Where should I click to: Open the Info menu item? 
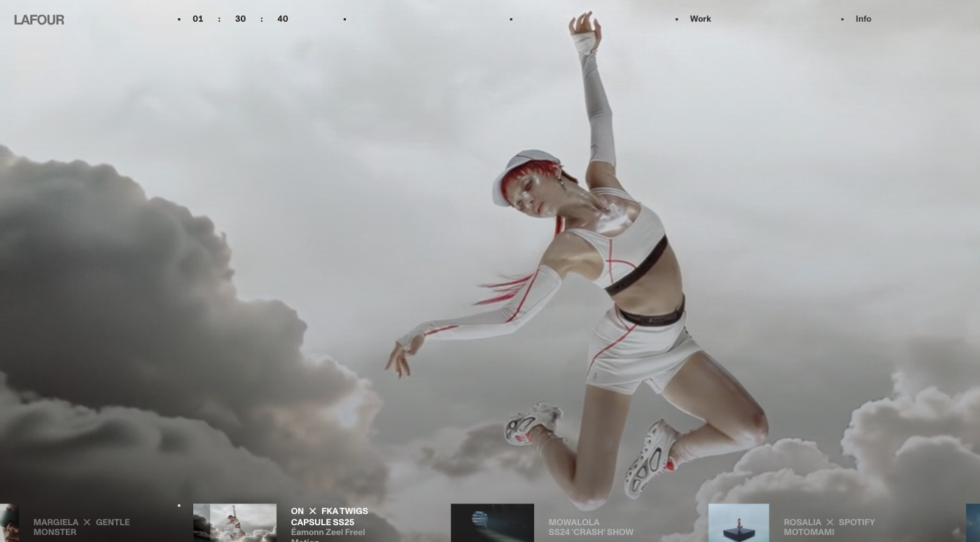click(863, 19)
